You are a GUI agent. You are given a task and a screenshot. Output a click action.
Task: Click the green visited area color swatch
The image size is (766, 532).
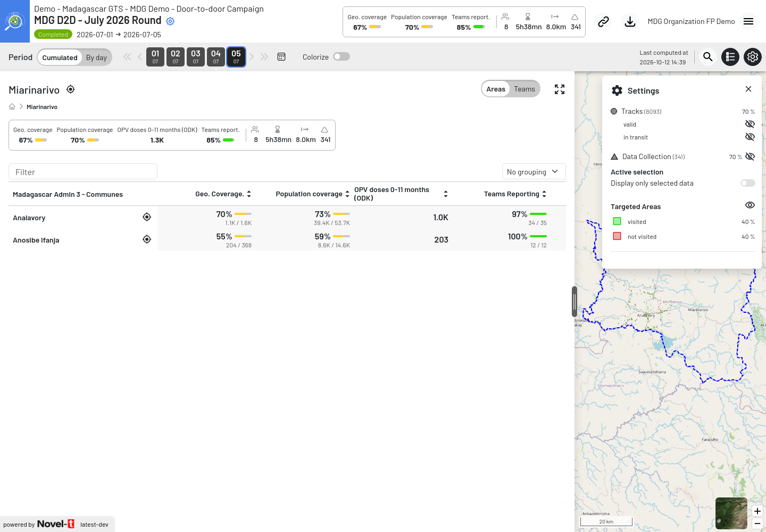pyautogui.click(x=617, y=221)
